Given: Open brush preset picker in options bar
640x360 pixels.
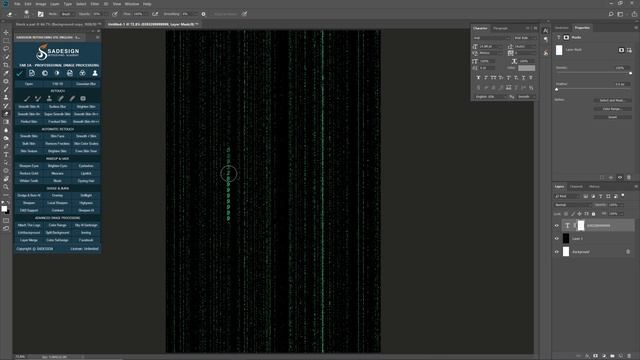Looking at the screenshot, I should [x=27, y=14].
